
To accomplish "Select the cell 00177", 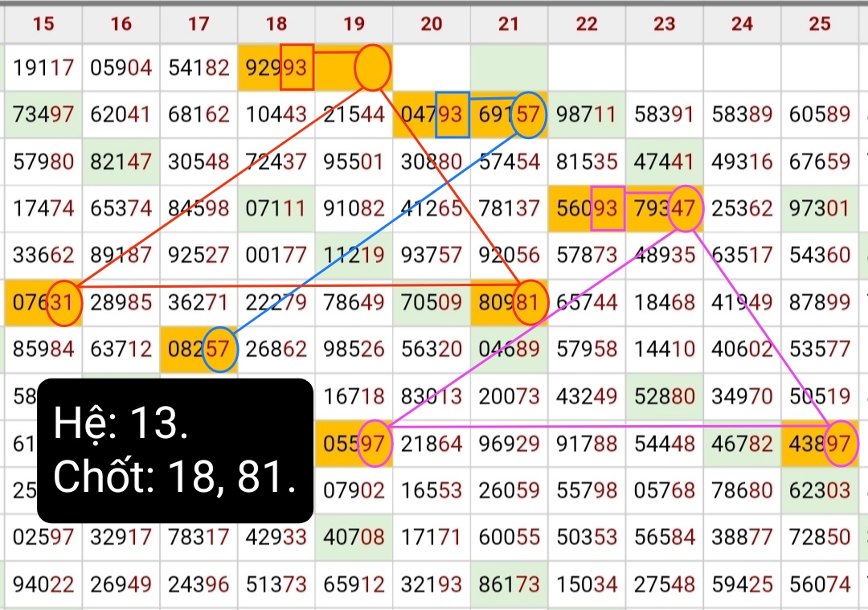I will (276, 256).
